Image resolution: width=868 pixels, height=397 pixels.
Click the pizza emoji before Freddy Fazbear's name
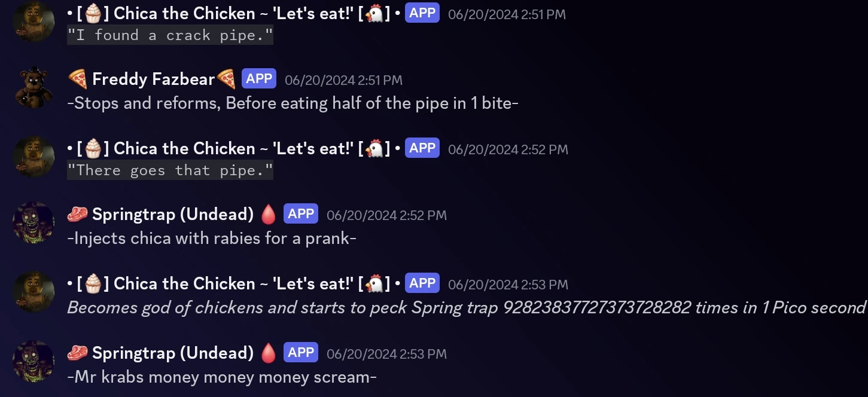pyautogui.click(x=77, y=79)
